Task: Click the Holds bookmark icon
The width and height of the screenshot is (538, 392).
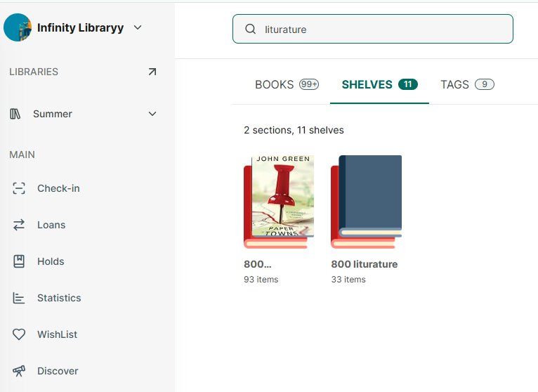Action: click(x=19, y=261)
